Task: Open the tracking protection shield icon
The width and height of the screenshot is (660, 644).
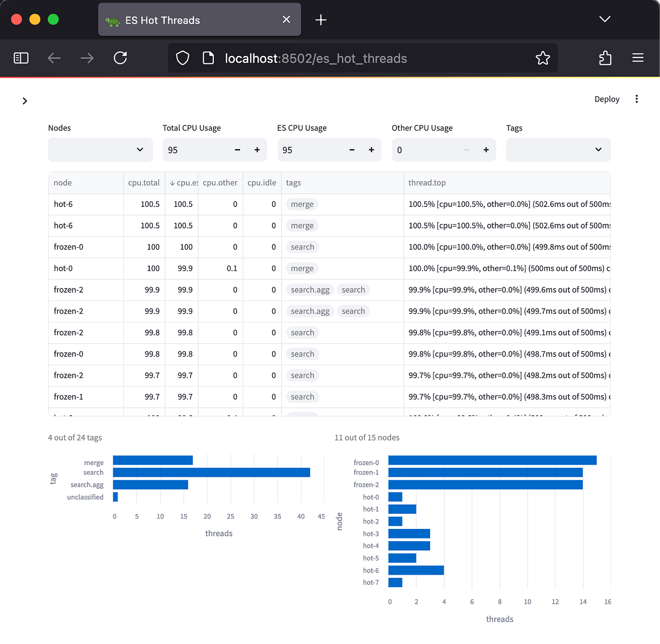Action: 182,58
